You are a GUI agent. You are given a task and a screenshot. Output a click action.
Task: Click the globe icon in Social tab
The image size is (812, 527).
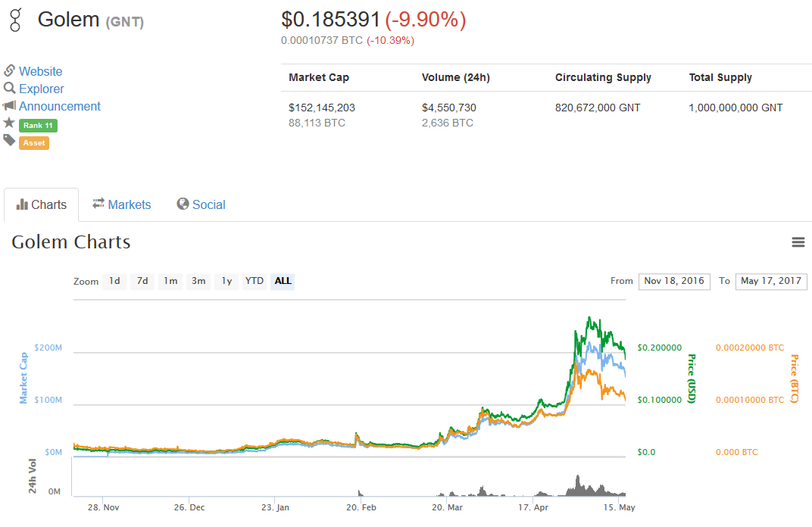[x=183, y=204]
